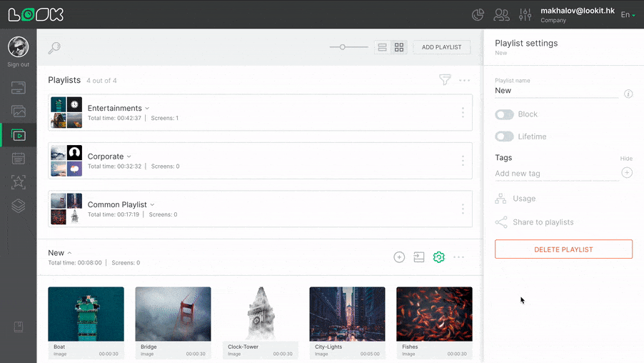
Task: Click the add tag plus icon
Action: coord(627,173)
